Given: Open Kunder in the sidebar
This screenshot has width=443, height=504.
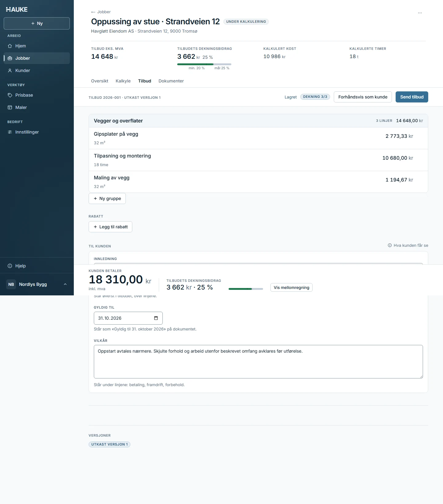Looking at the screenshot, I should [x=37, y=70].
